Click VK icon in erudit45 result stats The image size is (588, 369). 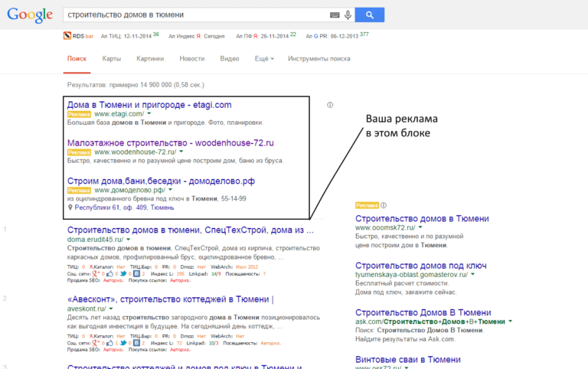click(136, 274)
